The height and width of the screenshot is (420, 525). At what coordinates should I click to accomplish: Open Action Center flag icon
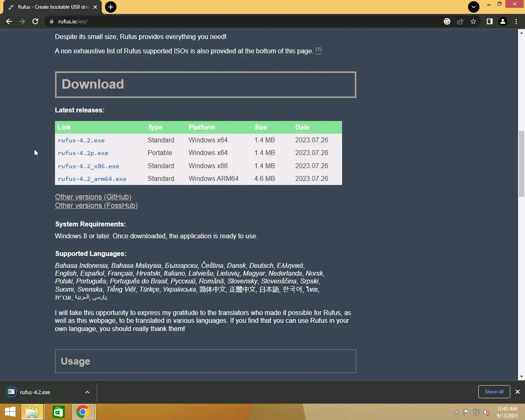click(467, 412)
